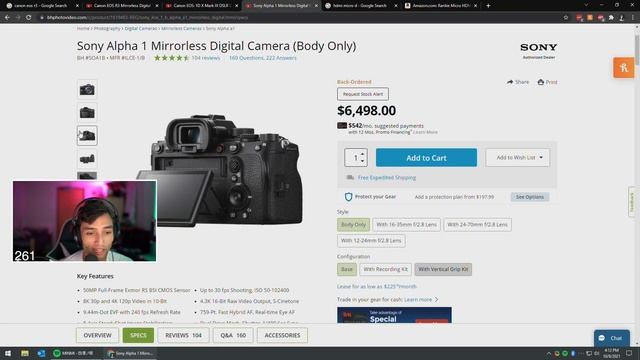640x360 pixels.
Task: Click the browser back arrow
Action: tap(7, 18)
